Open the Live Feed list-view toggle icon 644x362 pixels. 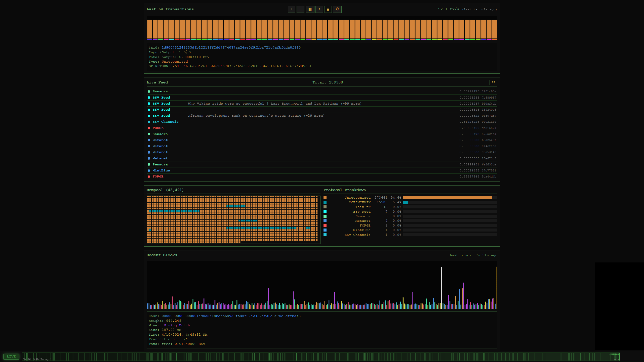[x=493, y=82]
